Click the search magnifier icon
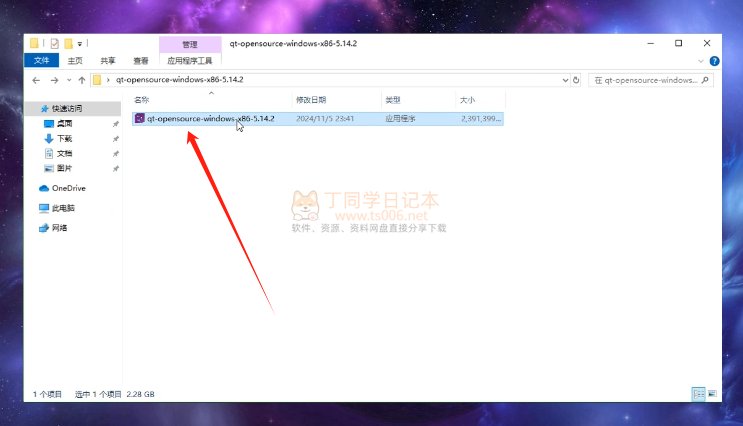Screen dimensions: 743x426 [705, 80]
